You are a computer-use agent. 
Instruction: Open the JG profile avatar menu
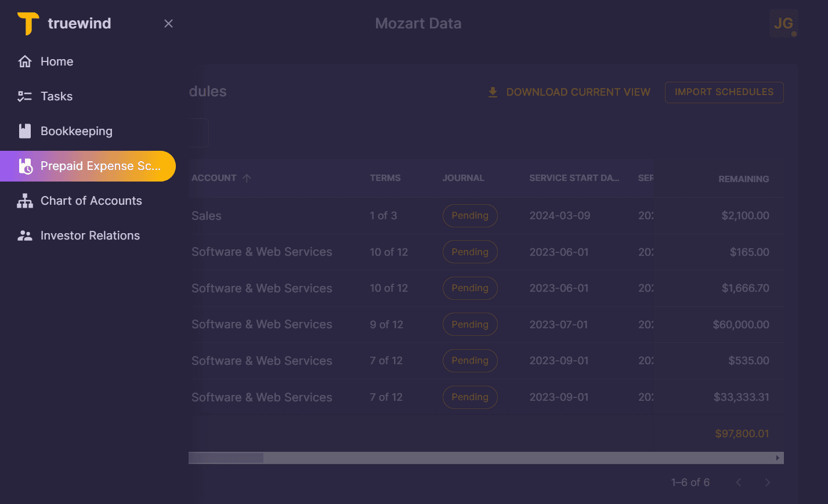pos(784,23)
